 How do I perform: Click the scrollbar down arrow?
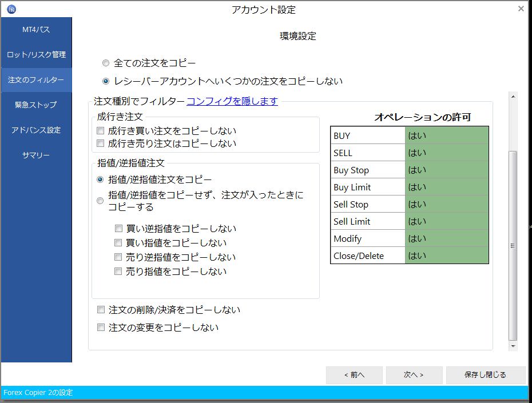coord(513,346)
